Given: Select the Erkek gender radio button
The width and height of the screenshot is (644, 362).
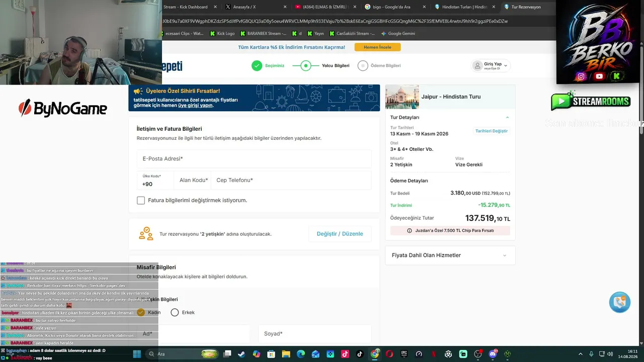Looking at the screenshot, I should click(175, 312).
